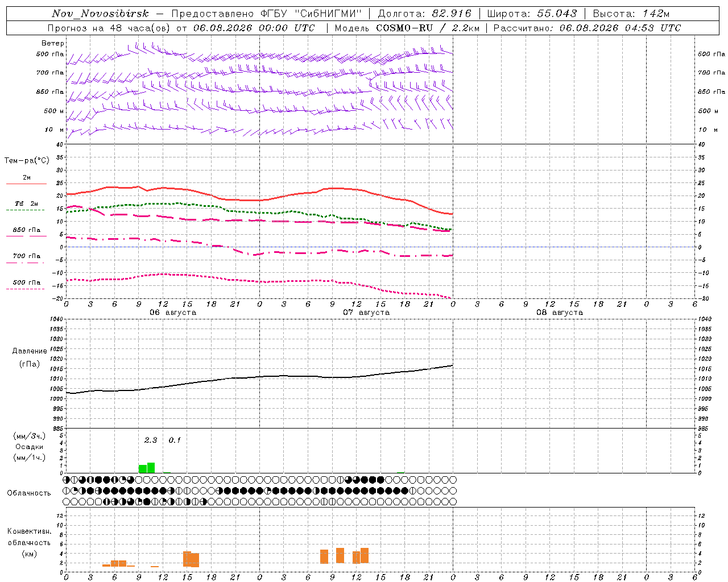Click the 850 гПа temperature legend entry
The image size is (728, 582).
tap(27, 230)
